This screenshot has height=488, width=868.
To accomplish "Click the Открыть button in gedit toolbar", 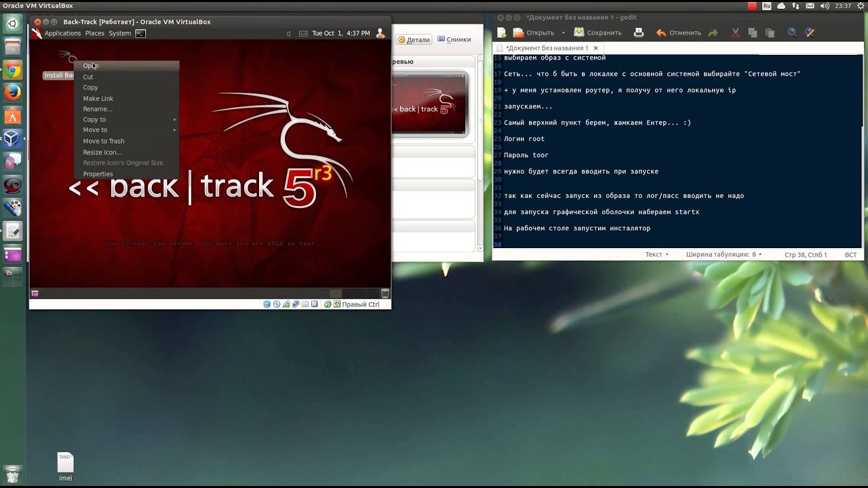I will coord(534,33).
